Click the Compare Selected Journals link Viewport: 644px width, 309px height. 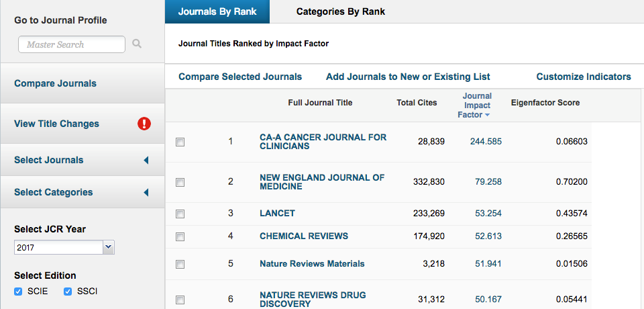240,77
